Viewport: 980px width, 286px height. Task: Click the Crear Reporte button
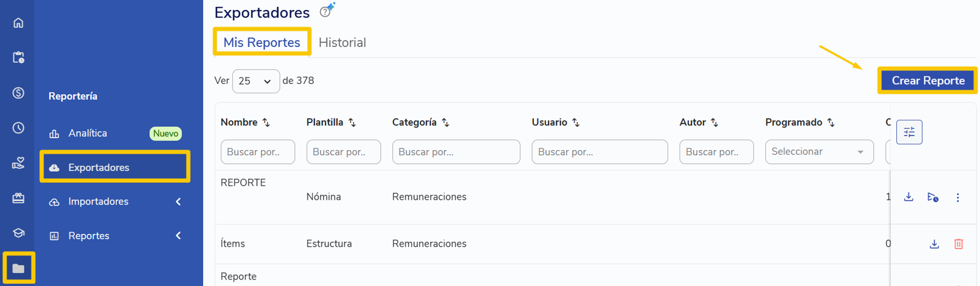coord(928,80)
